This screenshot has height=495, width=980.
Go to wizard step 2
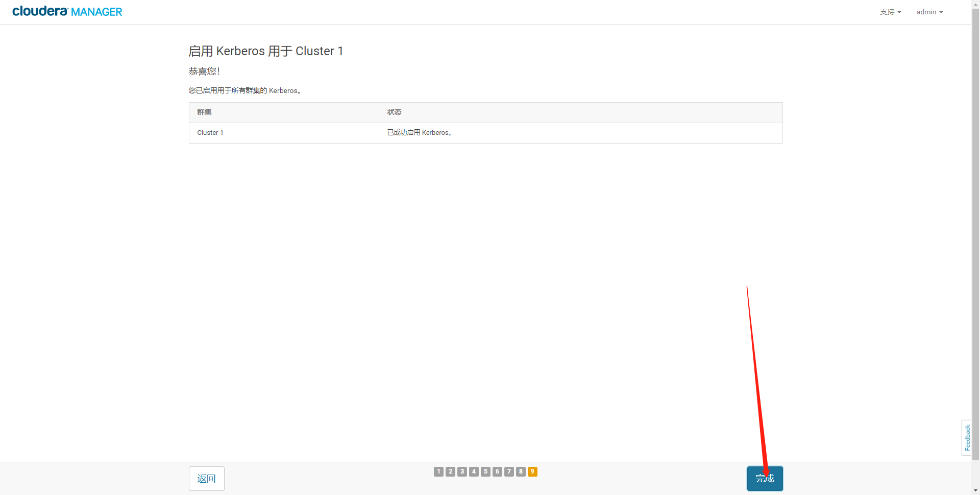click(x=450, y=472)
